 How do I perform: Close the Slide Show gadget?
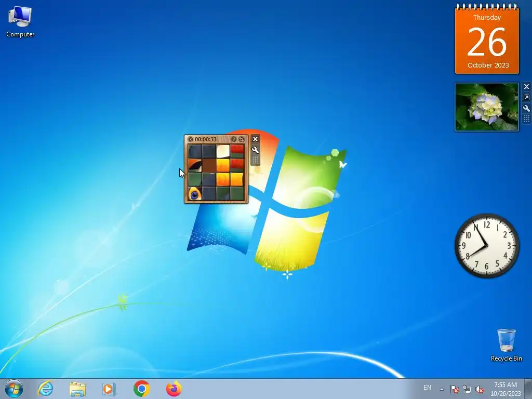[x=526, y=87]
